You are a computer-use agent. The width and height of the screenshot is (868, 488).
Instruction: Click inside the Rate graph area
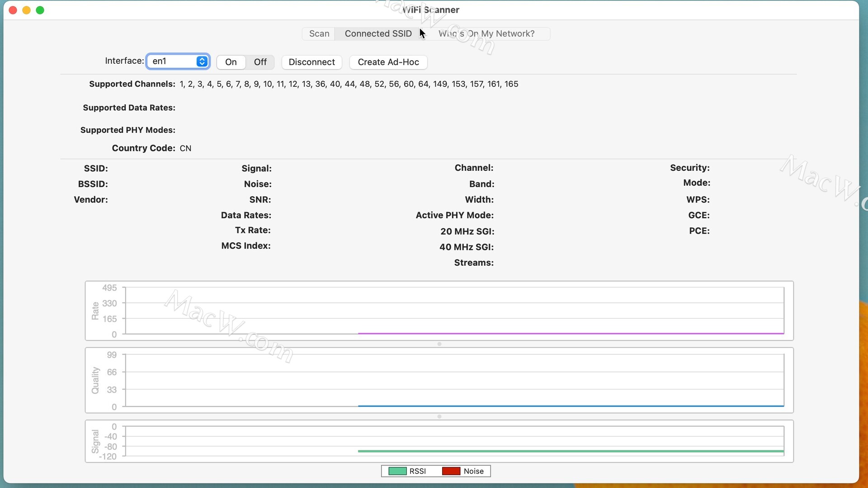[454, 311]
